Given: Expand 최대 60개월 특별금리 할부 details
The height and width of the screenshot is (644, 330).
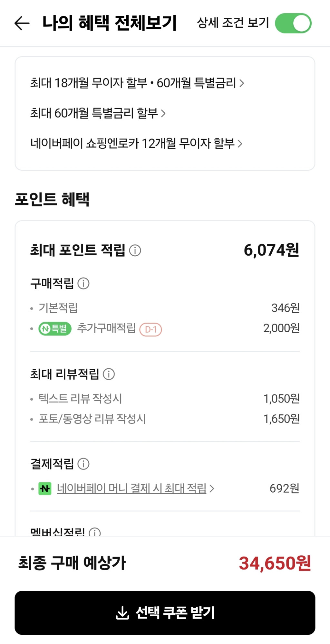Looking at the screenshot, I should click(x=98, y=113).
